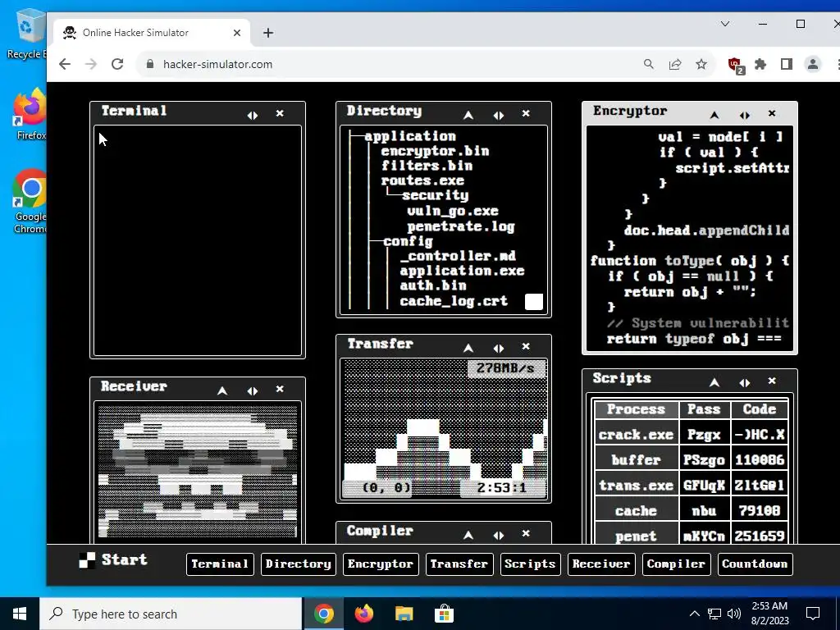The image size is (840, 630).
Task: Click the Process column header in Scripts
Action: pos(636,409)
